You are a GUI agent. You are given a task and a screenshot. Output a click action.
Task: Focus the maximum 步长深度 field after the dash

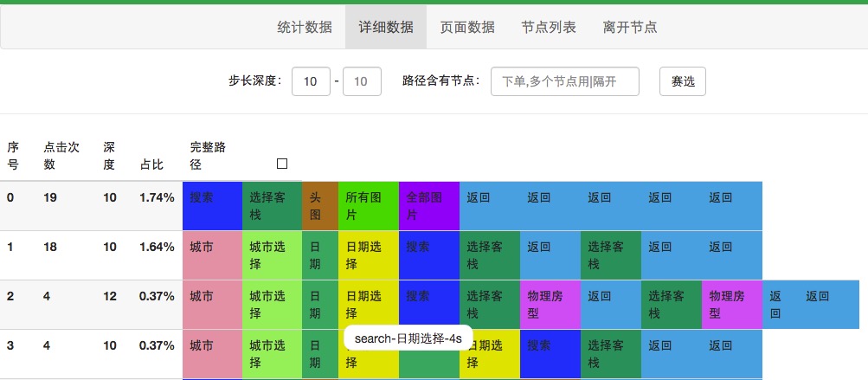[362, 81]
